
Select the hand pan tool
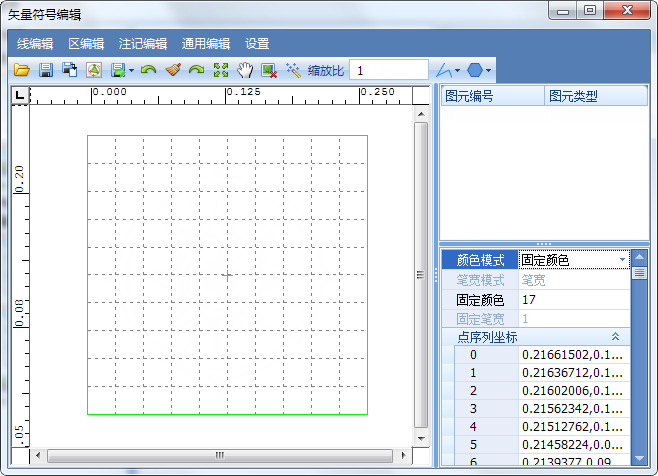[245, 71]
